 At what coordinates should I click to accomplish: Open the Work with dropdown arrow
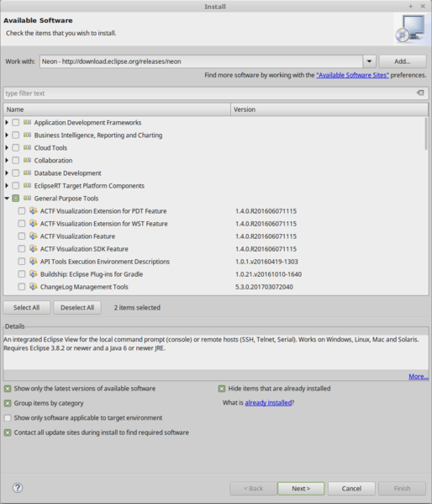coord(369,61)
